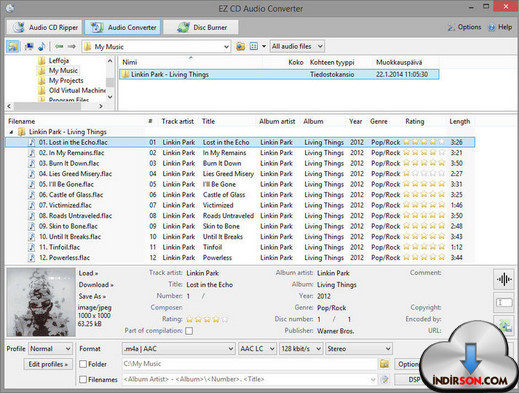The width and height of the screenshot is (519, 393).
Task: Click the audio icon of 07. Victimized.flac
Action: click(32, 205)
